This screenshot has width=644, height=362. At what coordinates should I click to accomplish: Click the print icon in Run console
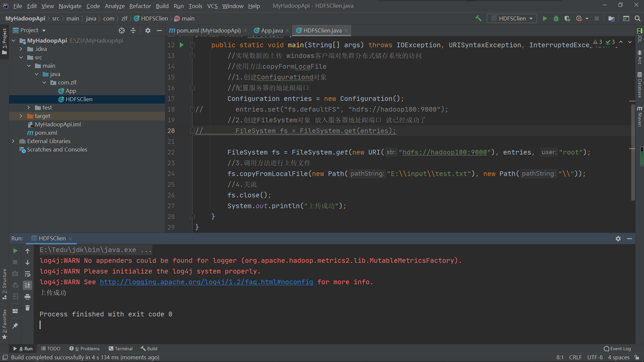[x=28, y=296]
